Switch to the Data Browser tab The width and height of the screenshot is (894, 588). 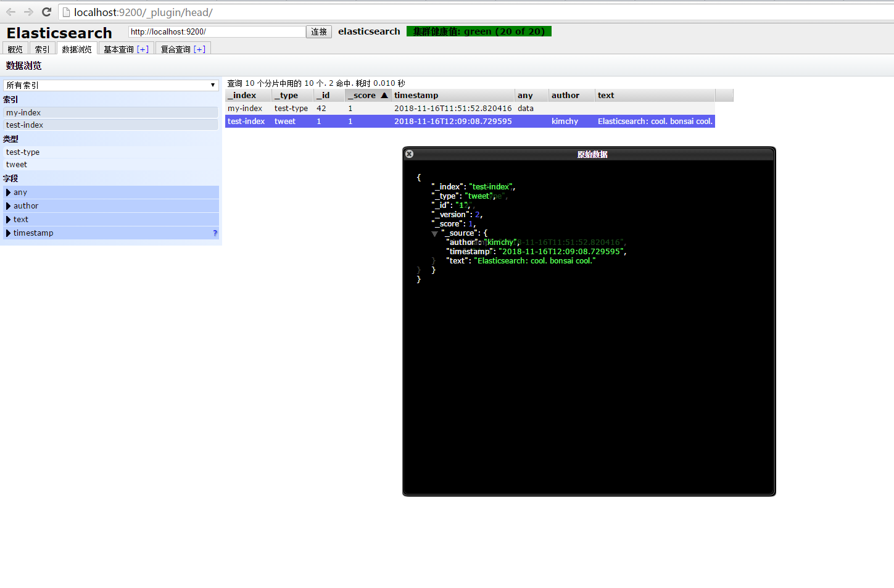click(x=77, y=49)
